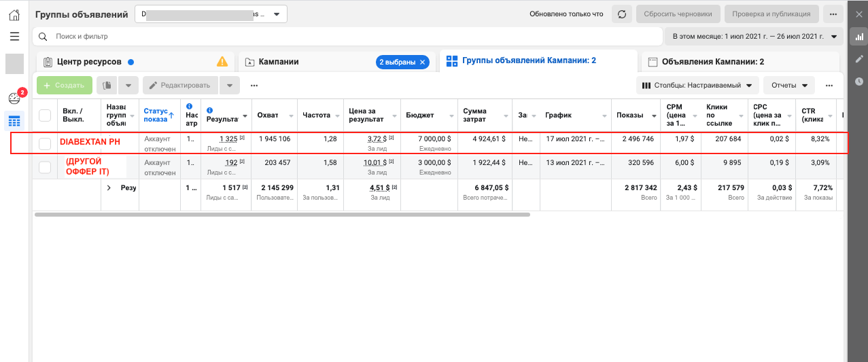
Task: Click the Home icon in left sidebar
Action: tap(14, 14)
